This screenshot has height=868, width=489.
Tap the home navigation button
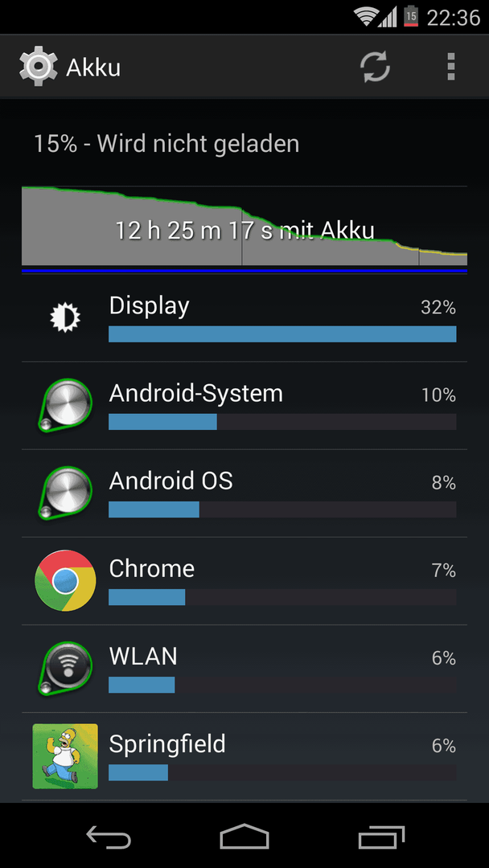click(244, 836)
